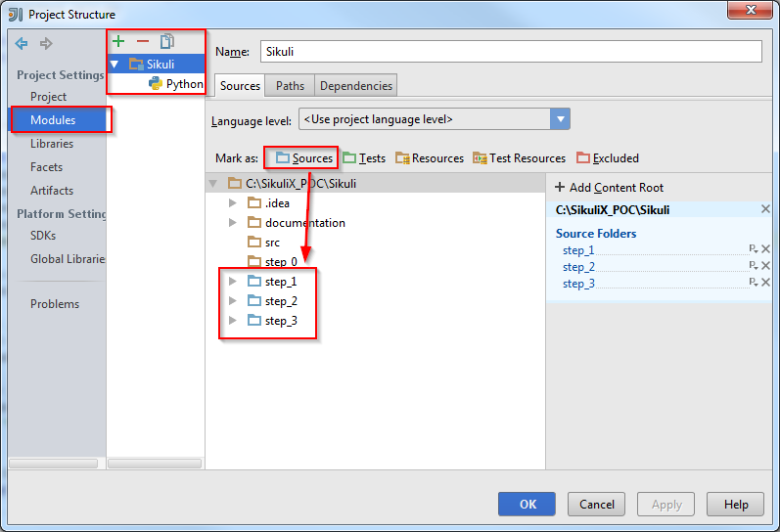Click Add Content Root
Viewport: 780px width, 532px height.
click(610, 188)
